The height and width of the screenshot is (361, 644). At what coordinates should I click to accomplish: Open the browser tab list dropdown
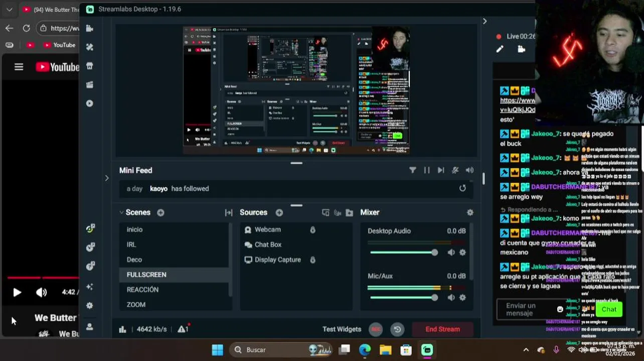point(9,10)
